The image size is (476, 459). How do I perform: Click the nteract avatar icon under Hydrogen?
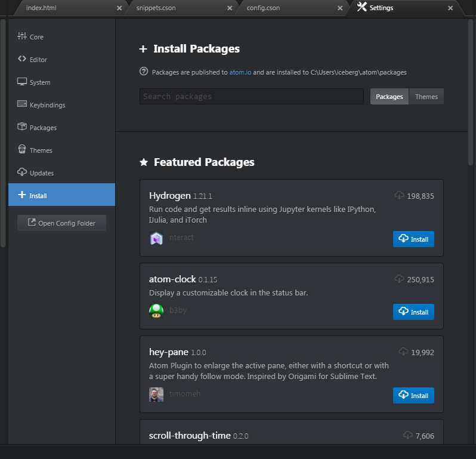pos(156,239)
